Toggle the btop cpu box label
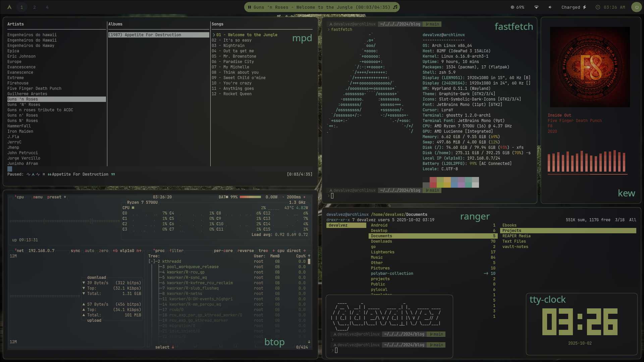Screen dimensions: 644x362 tap(19, 197)
